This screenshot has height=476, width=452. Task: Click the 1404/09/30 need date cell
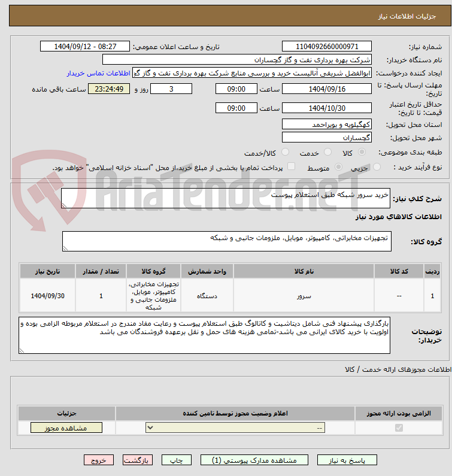coord(48,296)
